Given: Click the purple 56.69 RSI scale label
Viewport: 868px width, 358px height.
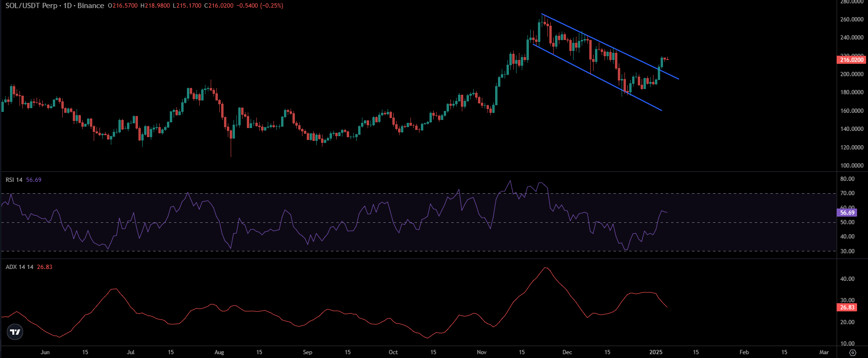Looking at the screenshot, I should click(847, 213).
